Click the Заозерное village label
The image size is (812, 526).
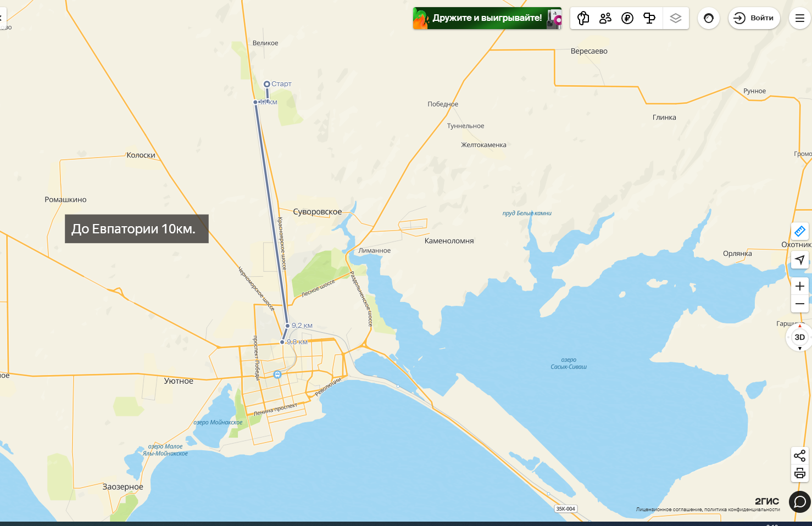tap(123, 487)
